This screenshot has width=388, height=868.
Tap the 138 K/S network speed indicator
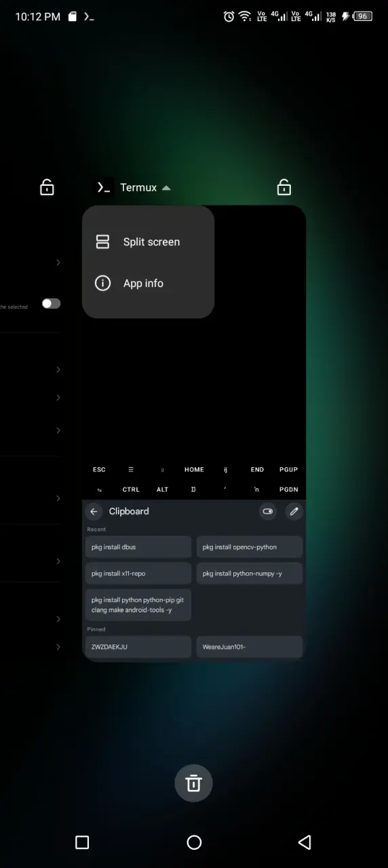click(x=331, y=16)
